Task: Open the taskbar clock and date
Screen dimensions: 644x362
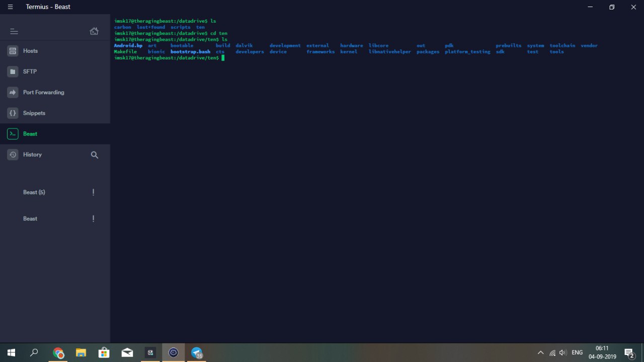Action: point(602,352)
